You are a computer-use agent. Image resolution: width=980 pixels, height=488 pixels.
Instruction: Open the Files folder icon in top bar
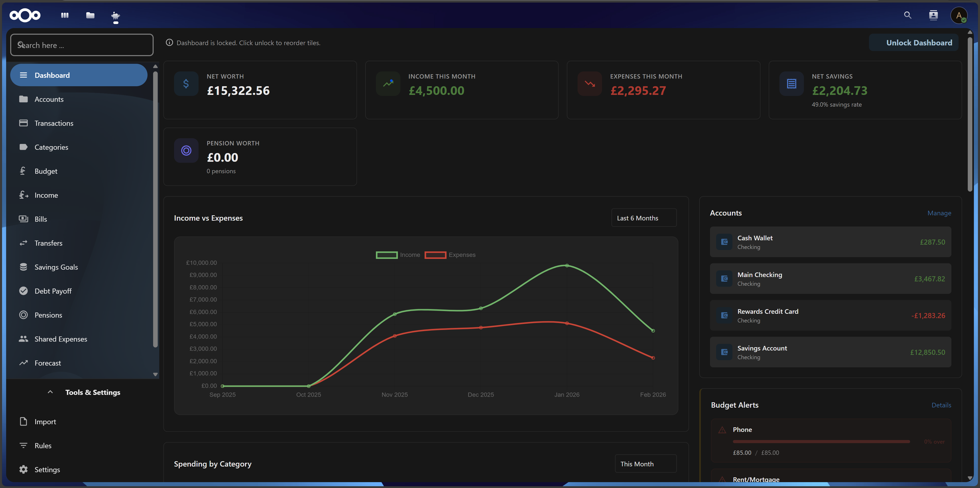pos(90,16)
